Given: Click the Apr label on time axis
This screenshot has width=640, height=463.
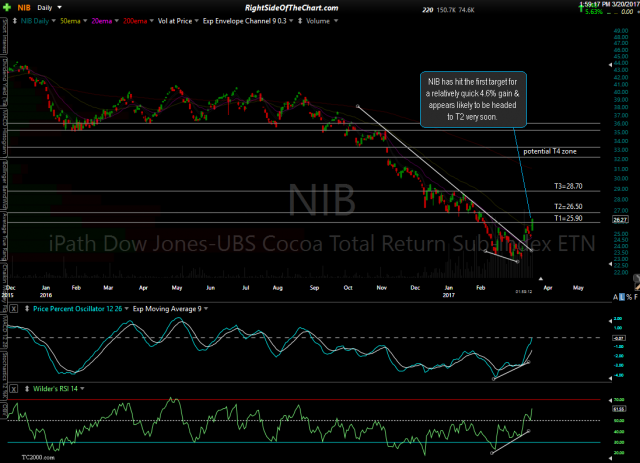Looking at the screenshot, I should 548,288.
